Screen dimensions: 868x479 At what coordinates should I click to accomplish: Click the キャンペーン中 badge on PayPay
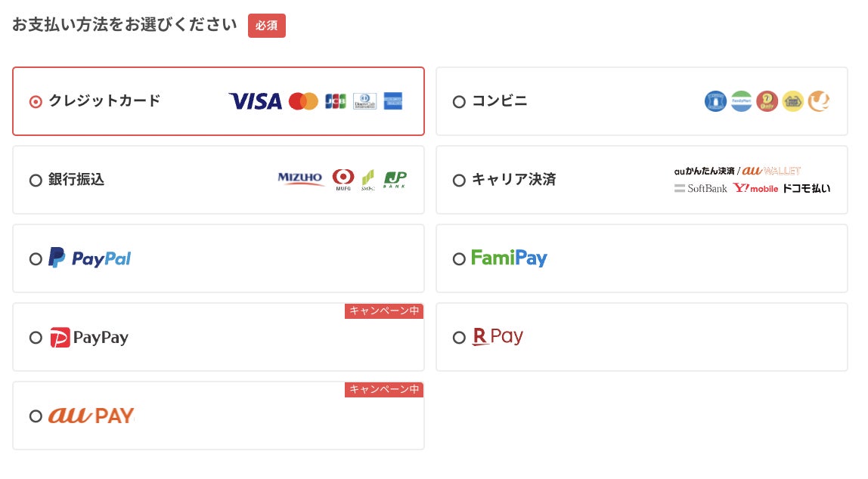point(384,311)
